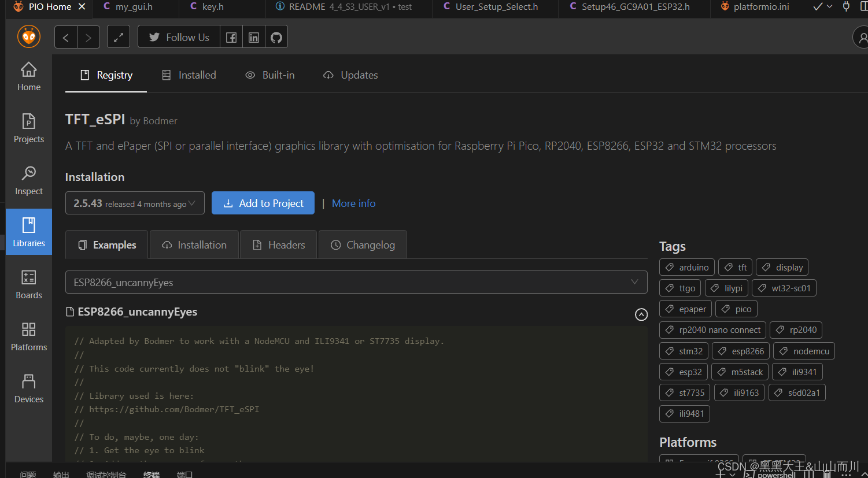Open the Devices section in the sidebar
The height and width of the screenshot is (478, 868).
pyautogui.click(x=28, y=388)
